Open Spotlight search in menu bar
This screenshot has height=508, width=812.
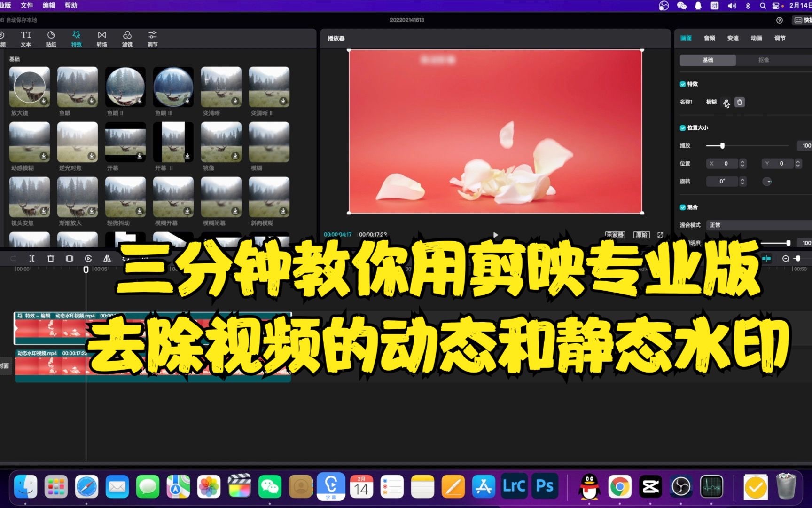coord(763,6)
